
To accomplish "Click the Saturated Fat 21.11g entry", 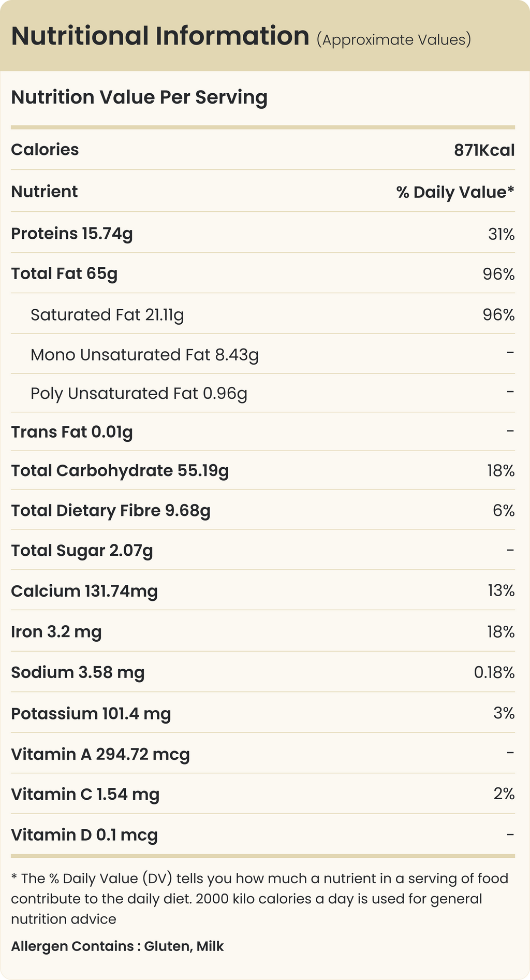I will coord(107,315).
